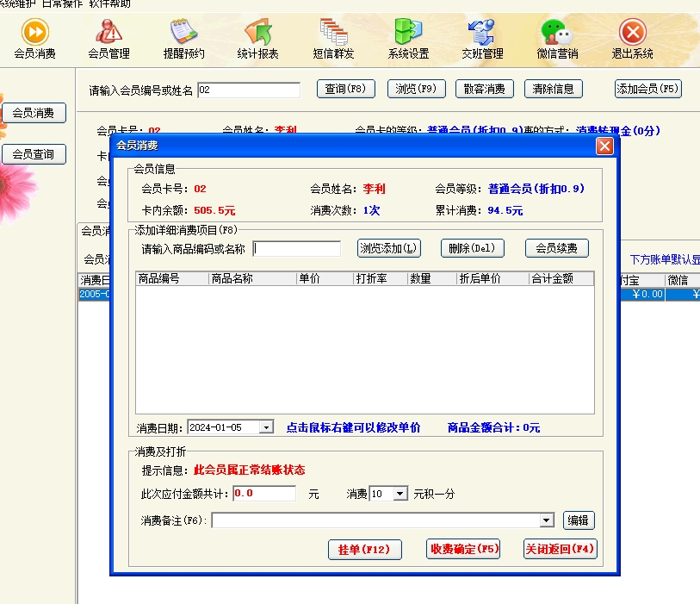Click the 退出系统 exit icon

click(x=632, y=39)
